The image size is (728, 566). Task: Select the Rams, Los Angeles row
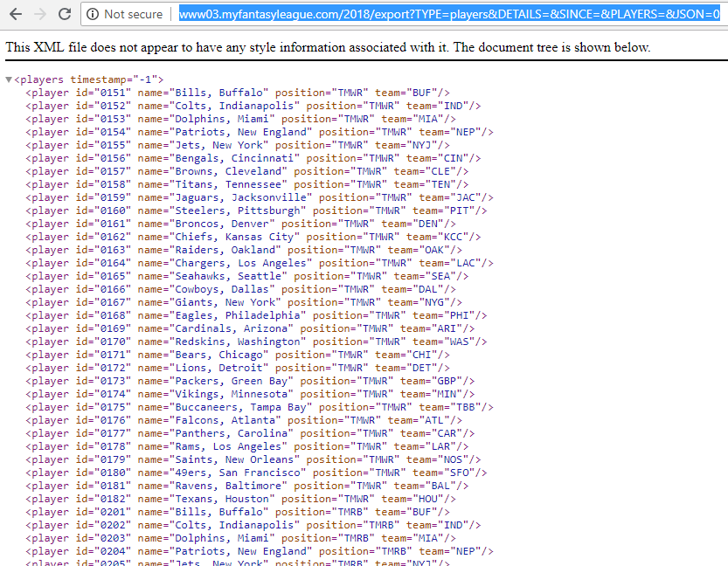click(247, 446)
